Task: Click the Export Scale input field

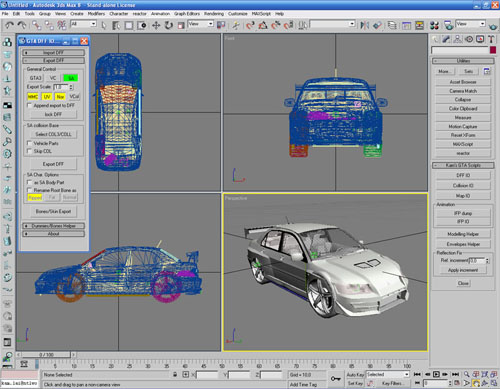Action: coord(61,87)
